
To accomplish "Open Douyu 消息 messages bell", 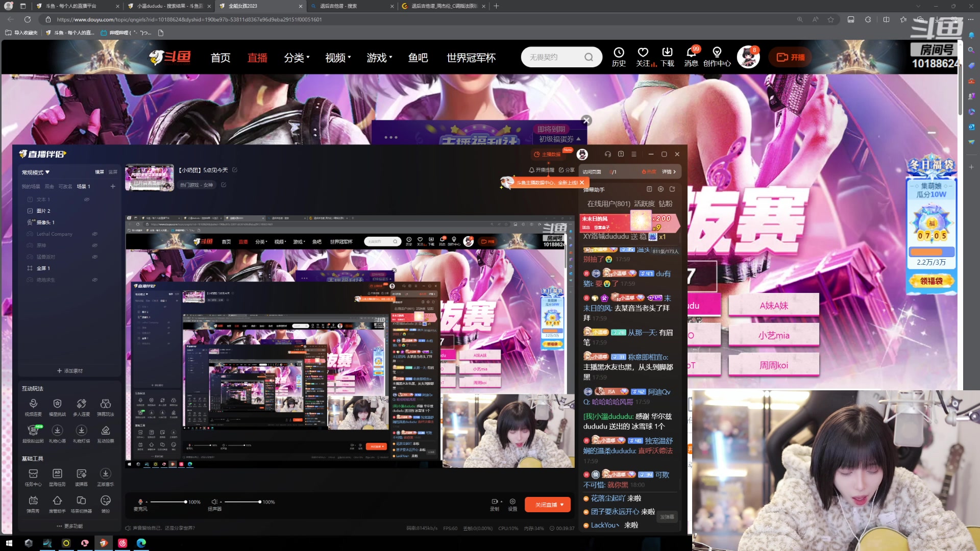I will pyautogui.click(x=691, y=57).
